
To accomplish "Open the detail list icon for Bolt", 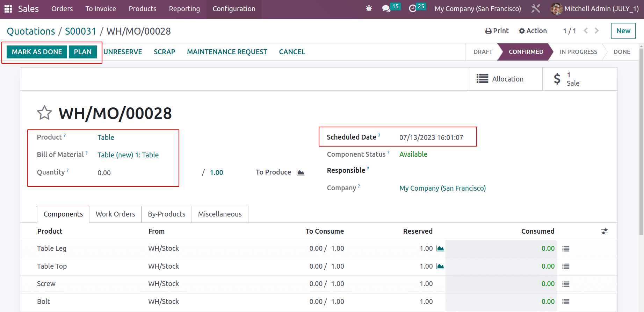I will (566, 302).
